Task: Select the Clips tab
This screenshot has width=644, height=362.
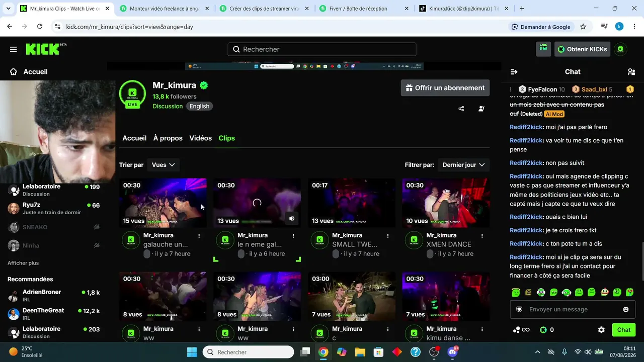Action: click(x=226, y=138)
